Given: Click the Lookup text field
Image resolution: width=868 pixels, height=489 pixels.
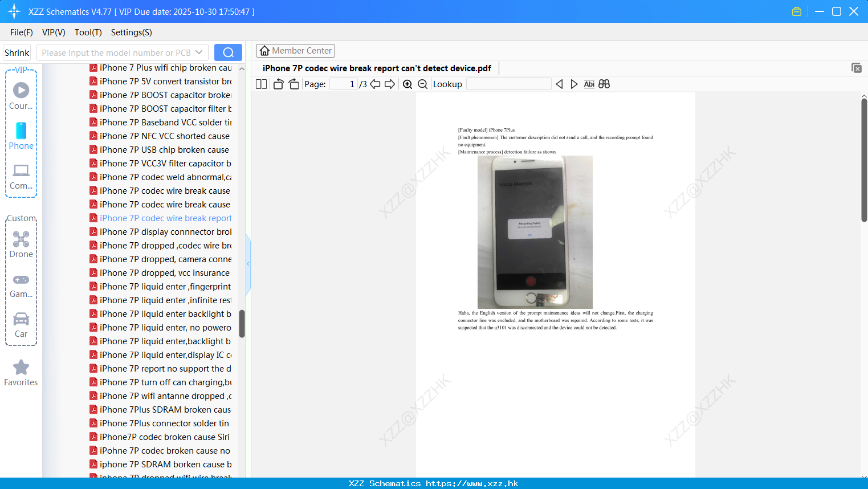Looking at the screenshot, I should point(509,84).
